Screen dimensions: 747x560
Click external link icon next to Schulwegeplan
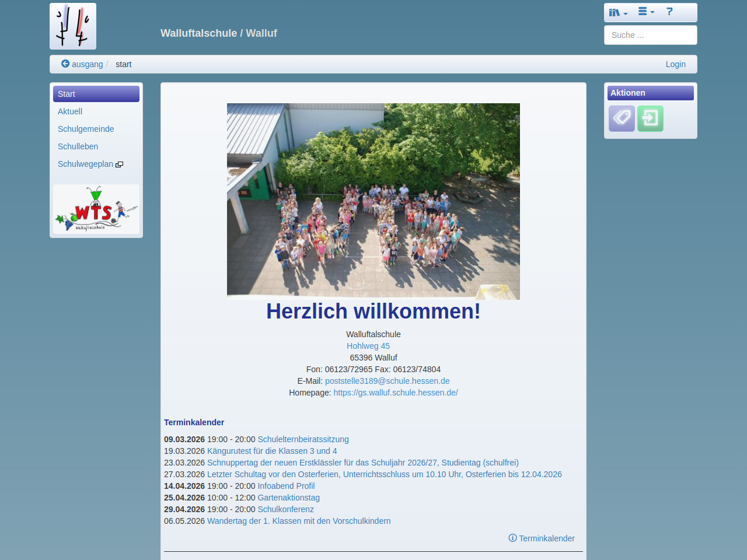[x=120, y=164]
